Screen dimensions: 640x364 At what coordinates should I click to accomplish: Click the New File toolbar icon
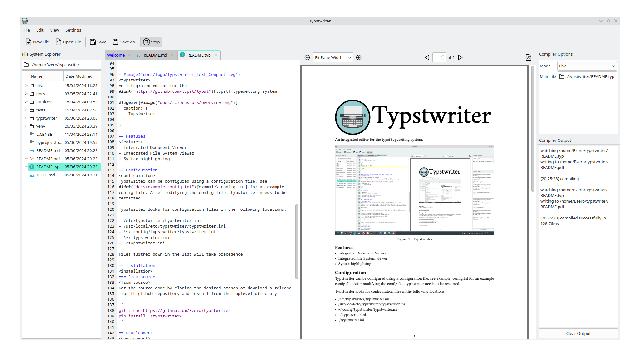(28, 42)
